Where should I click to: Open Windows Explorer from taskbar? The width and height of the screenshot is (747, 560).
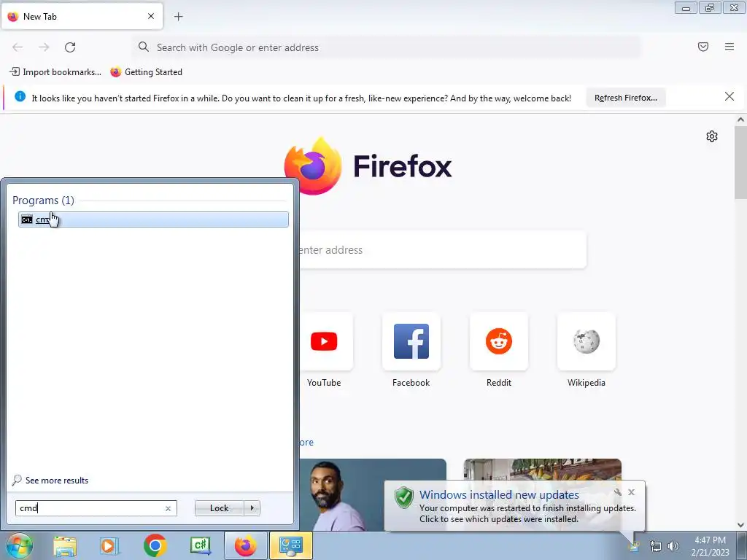click(x=65, y=546)
